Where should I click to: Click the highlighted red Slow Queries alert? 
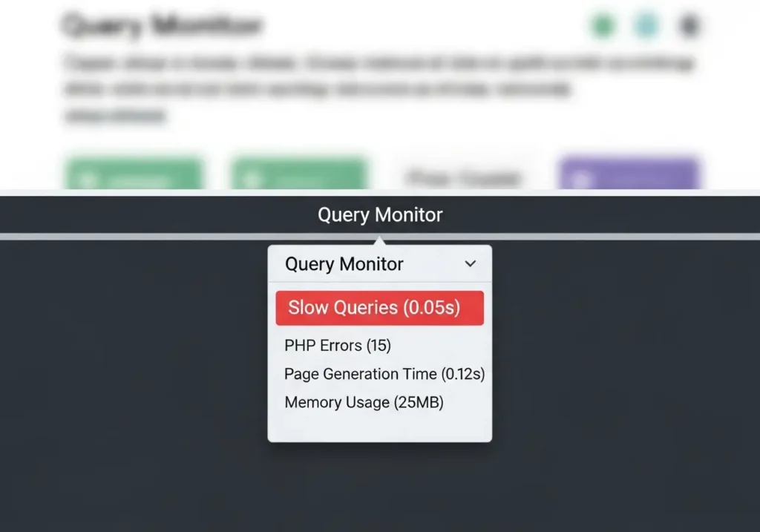click(x=379, y=307)
